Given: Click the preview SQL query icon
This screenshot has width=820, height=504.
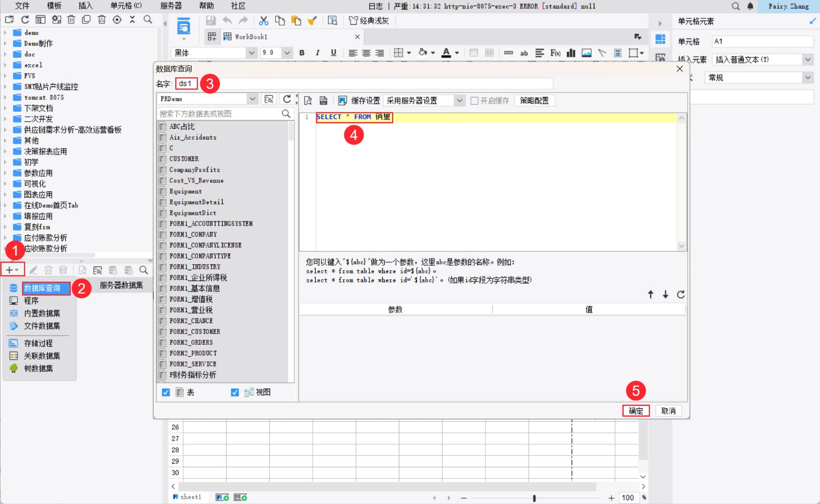Looking at the screenshot, I should pyautogui.click(x=308, y=101).
